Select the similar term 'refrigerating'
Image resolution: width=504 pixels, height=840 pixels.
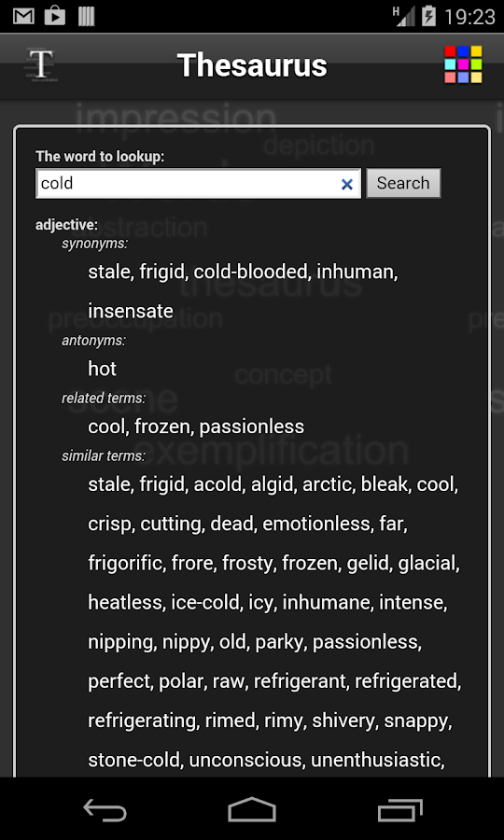(141, 721)
